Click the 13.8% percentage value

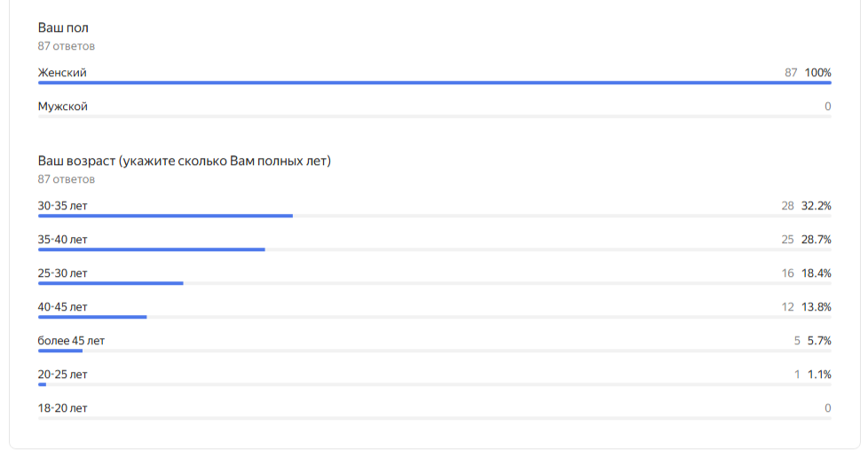click(x=816, y=307)
